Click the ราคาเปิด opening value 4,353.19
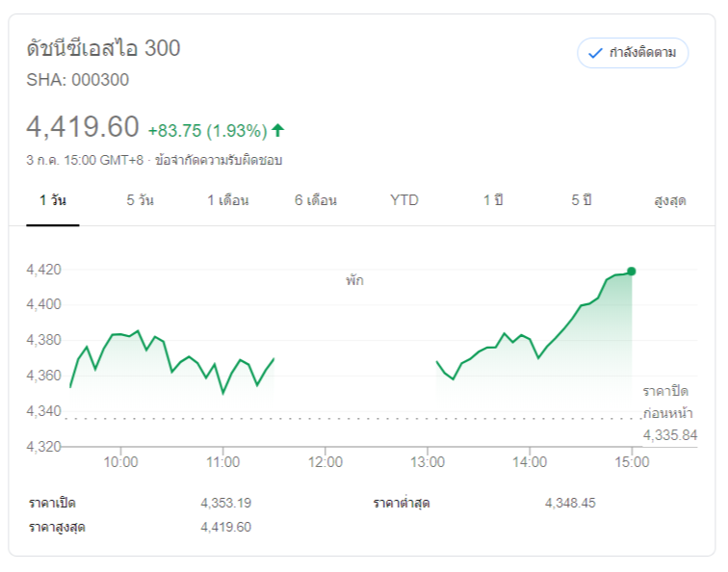 coord(225,503)
